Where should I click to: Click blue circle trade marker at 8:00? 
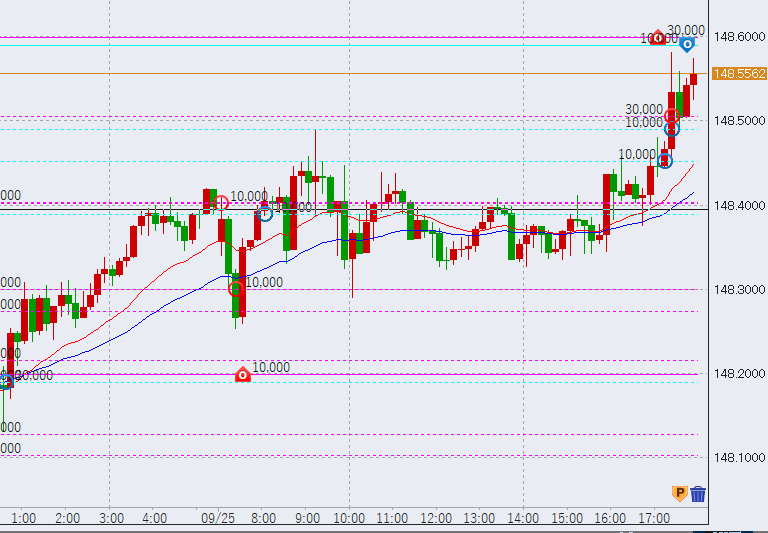[x=265, y=213]
